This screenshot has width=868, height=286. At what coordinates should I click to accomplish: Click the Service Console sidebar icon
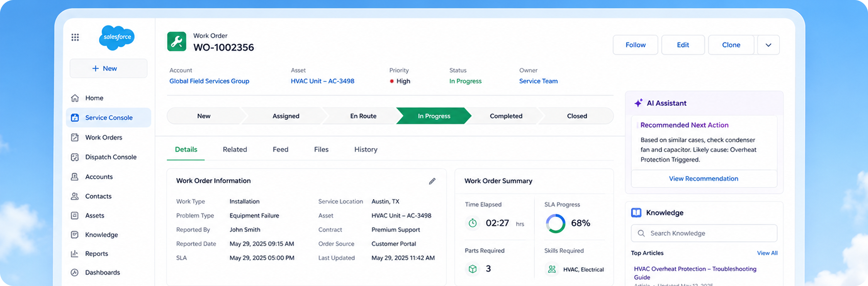click(x=75, y=118)
